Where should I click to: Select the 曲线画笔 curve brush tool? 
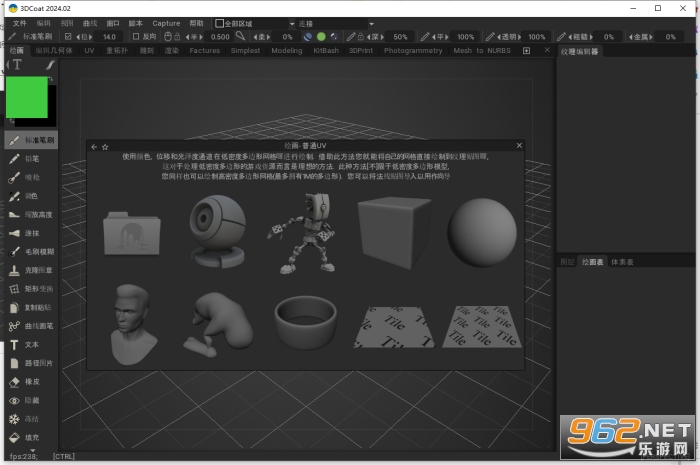click(31, 326)
